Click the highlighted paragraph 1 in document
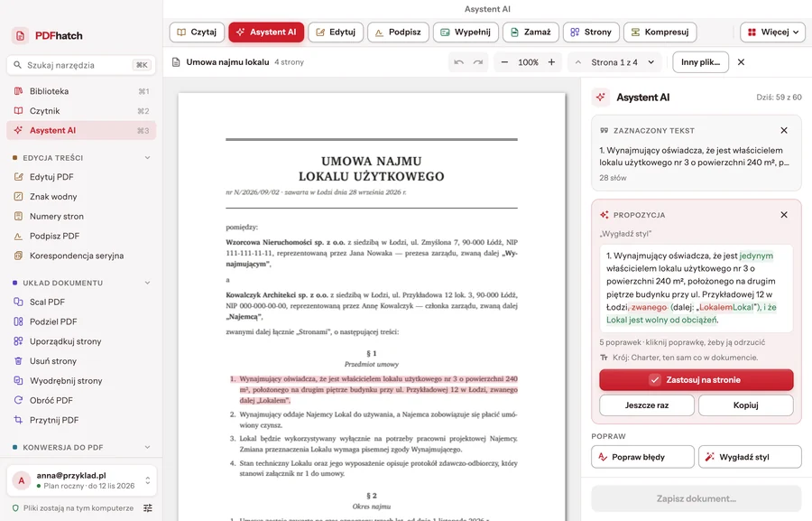The width and height of the screenshot is (812, 521). click(x=374, y=390)
